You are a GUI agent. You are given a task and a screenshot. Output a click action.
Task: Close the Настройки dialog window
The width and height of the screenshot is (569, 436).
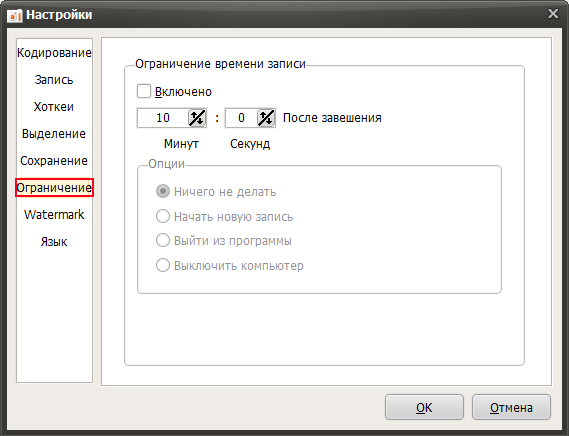pyautogui.click(x=553, y=14)
